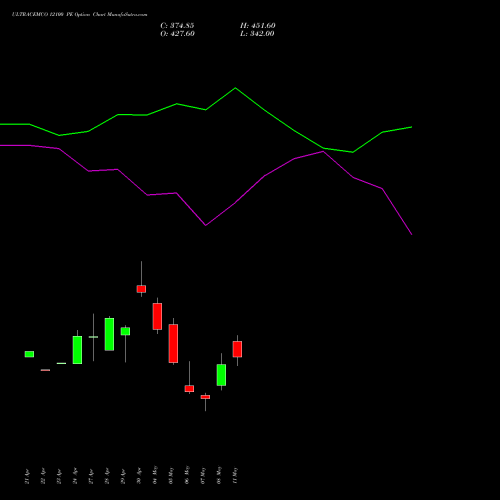The image size is (500, 500).
Task: Select the high value H: 451.60
Action: point(258,26)
